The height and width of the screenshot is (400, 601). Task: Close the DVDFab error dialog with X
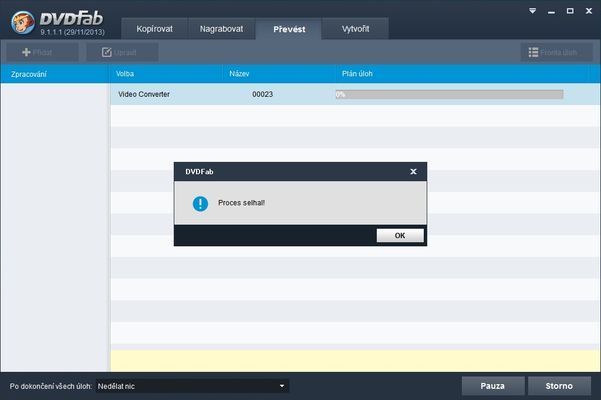click(x=413, y=172)
